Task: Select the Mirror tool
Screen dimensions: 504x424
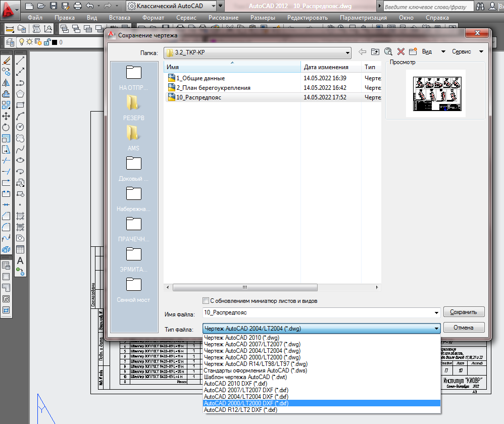Action: (x=6, y=83)
